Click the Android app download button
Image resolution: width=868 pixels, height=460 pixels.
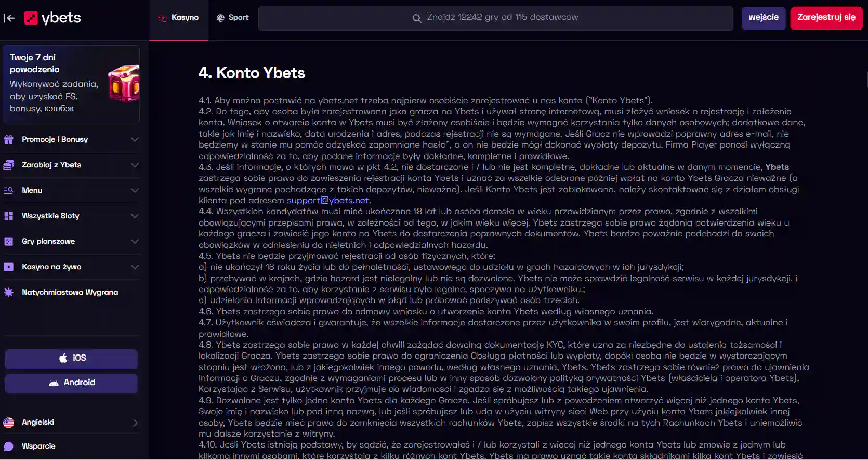71,383
